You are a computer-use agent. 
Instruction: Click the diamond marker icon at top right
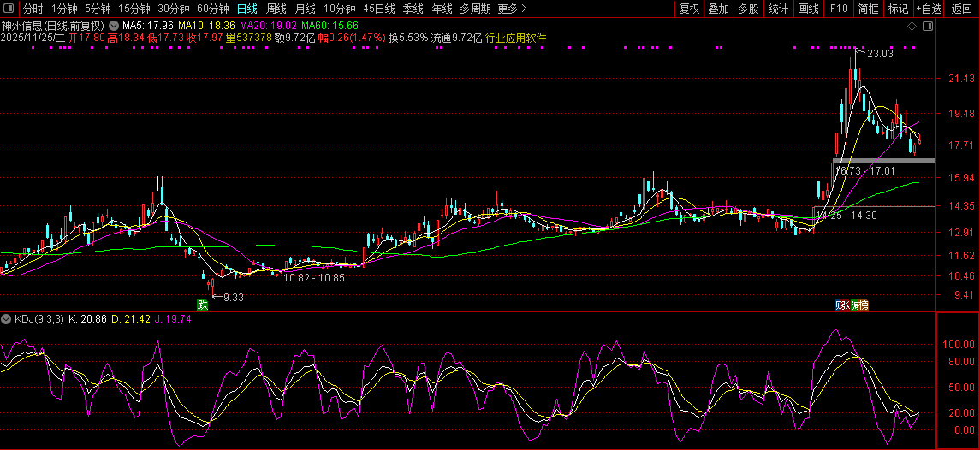point(912,26)
